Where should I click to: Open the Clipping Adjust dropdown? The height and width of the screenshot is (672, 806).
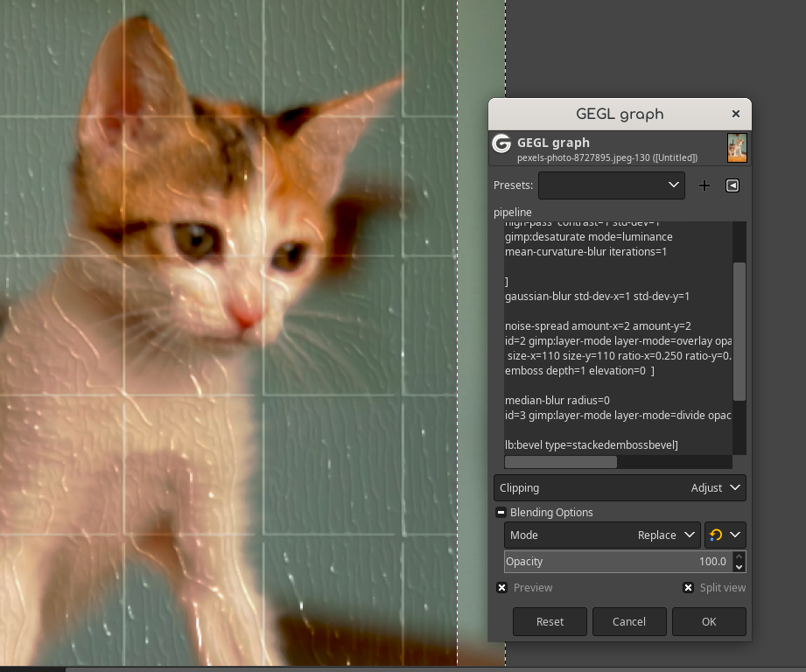(x=620, y=487)
